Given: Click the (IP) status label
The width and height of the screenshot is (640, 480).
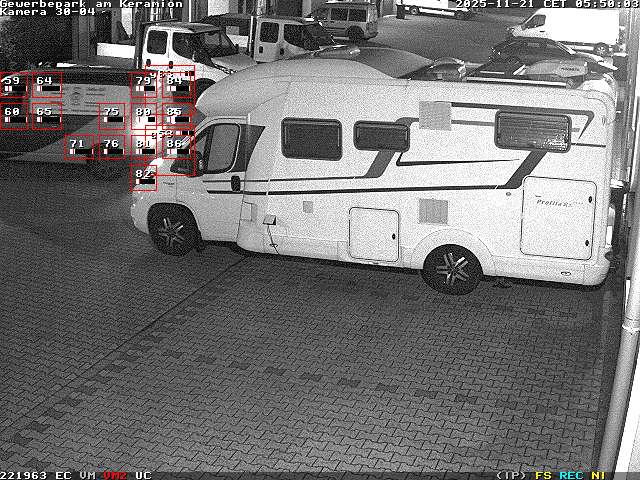Looking at the screenshot, I should pyautogui.click(x=511, y=475).
